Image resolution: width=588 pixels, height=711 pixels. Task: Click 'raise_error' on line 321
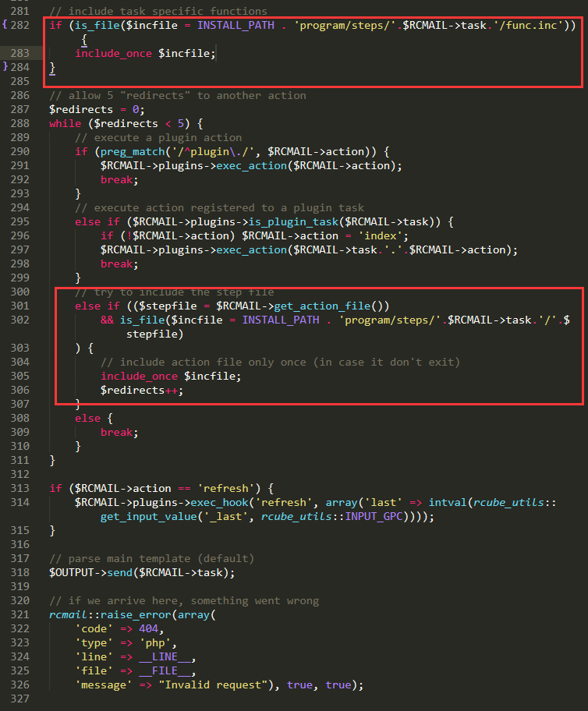(x=136, y=615)
